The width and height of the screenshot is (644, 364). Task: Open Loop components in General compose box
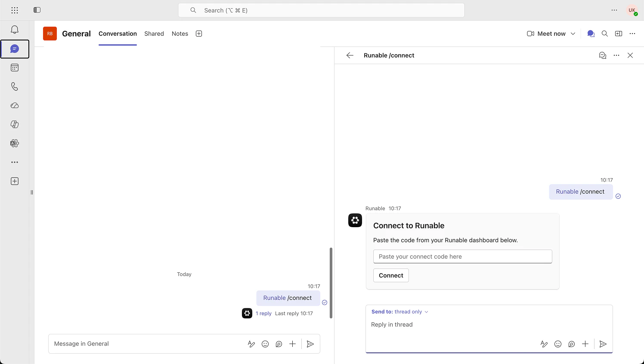[279, 344]
